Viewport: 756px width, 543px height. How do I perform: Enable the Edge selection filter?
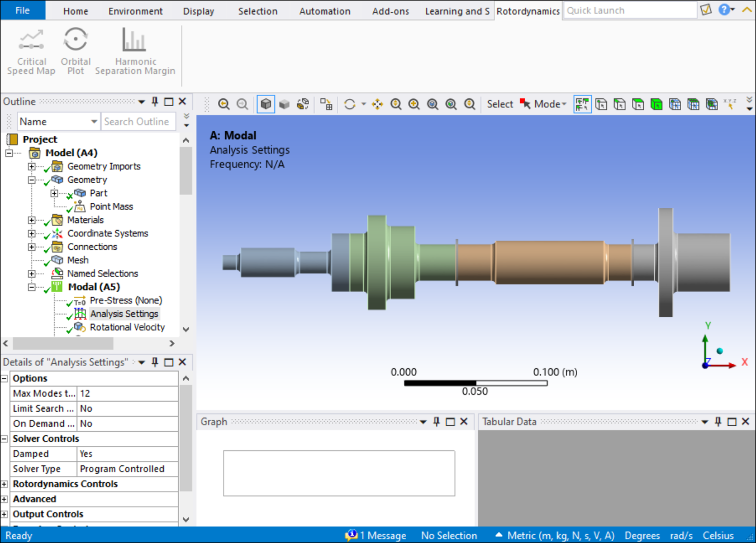620,104
